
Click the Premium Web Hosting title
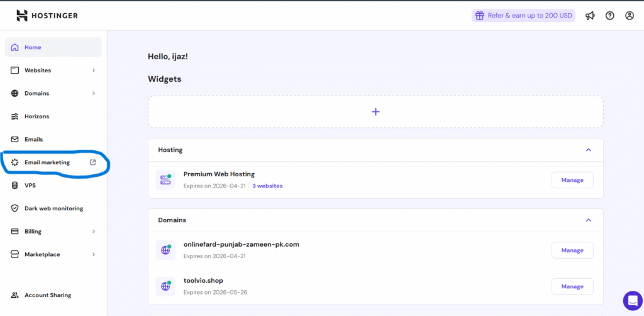coord(219,174)
